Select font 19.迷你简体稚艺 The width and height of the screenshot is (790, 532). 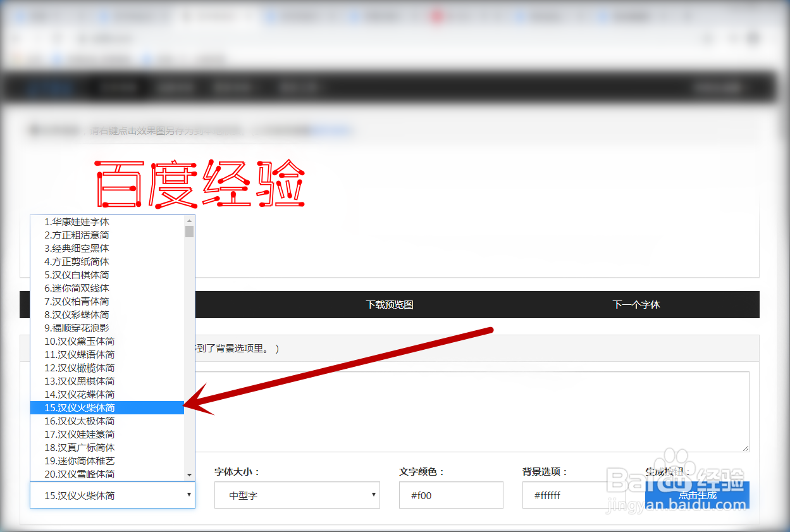point(107,461)
